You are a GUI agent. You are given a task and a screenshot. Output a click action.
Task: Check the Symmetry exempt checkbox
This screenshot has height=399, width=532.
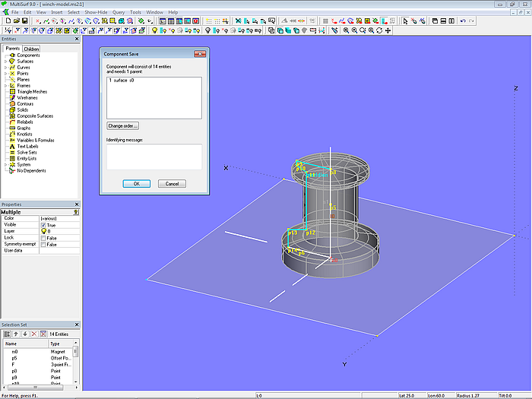43,244
